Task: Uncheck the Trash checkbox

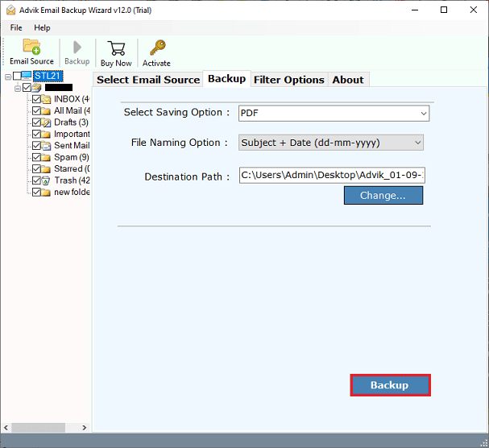Action: [36, 180]
